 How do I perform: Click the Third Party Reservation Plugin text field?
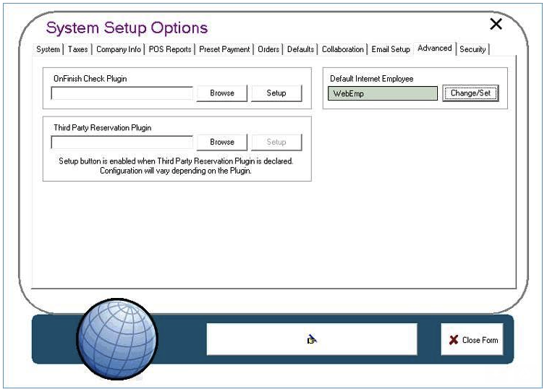[x=122, y=142]
